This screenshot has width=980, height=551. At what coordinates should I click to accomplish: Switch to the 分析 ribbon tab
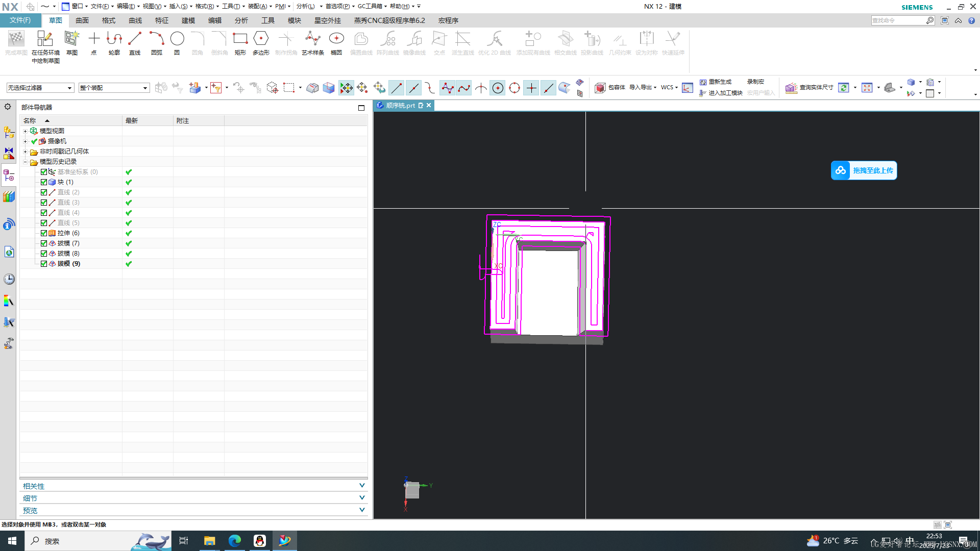(x=241, y=20)
